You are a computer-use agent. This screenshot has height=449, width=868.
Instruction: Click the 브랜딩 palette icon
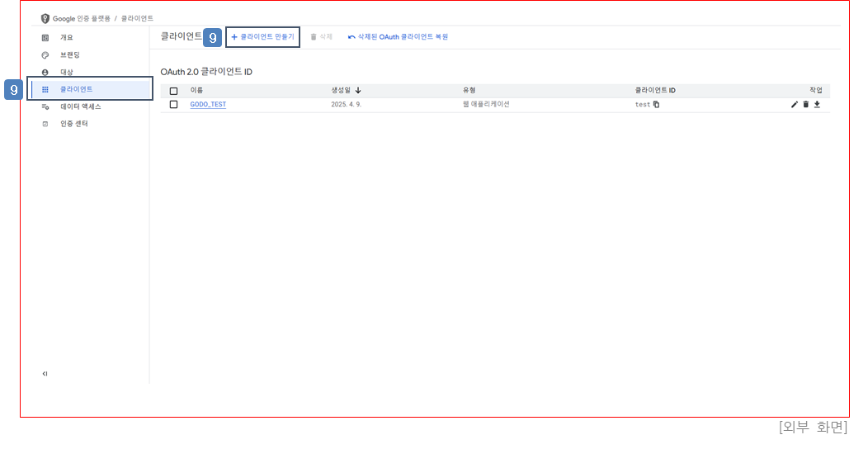[x=45, y=54]
